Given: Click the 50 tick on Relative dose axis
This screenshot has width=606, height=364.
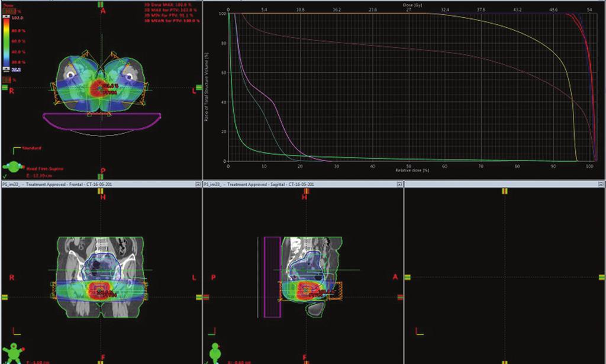Looking at the screenshot, I should (x=409, y=166).
